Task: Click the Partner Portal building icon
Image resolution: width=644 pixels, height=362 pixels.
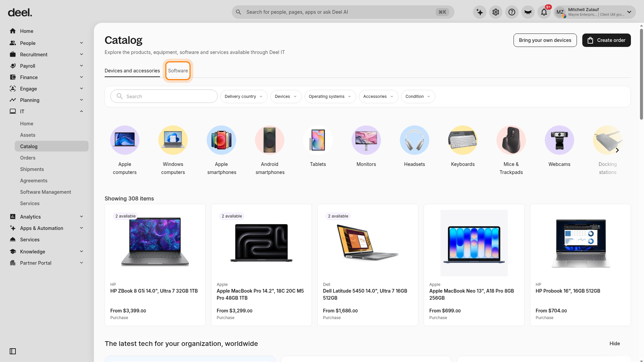Action: pos(13,263)
